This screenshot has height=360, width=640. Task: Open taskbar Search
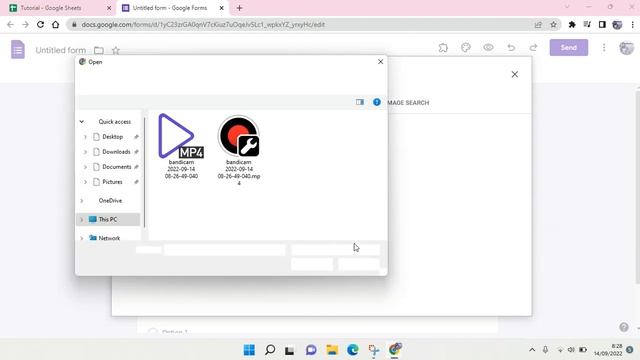(270, 350)
